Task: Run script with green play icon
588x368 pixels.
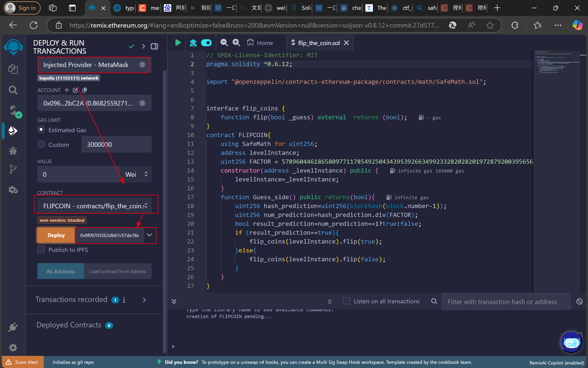Action: (178, 42)
